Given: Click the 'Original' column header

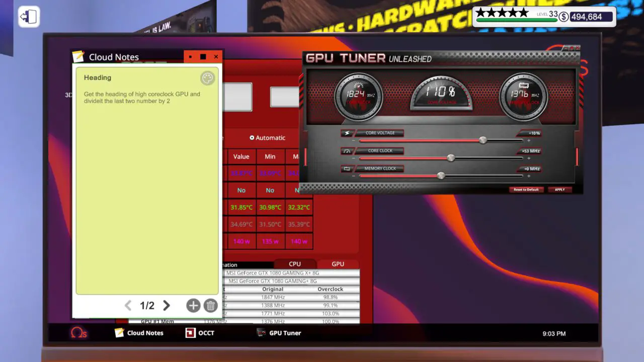Looking at the screenshot, I should [273, 289].
